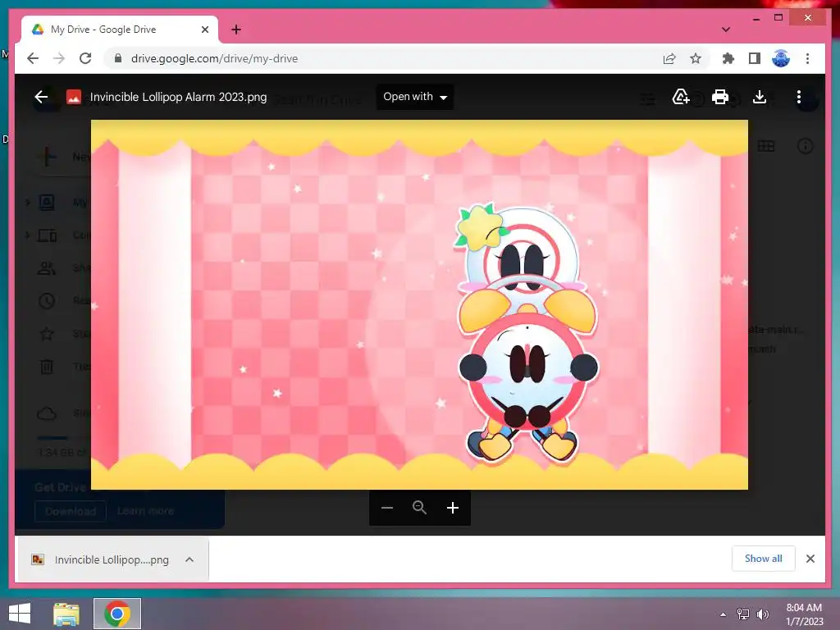Expand download item options chevron
Screen dimensions: 840x630
189,559
